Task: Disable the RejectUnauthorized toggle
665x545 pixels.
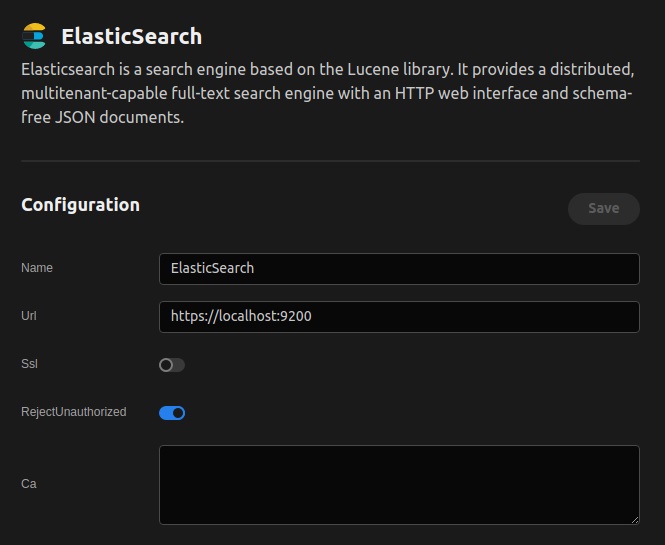Action: click(172, 413)
